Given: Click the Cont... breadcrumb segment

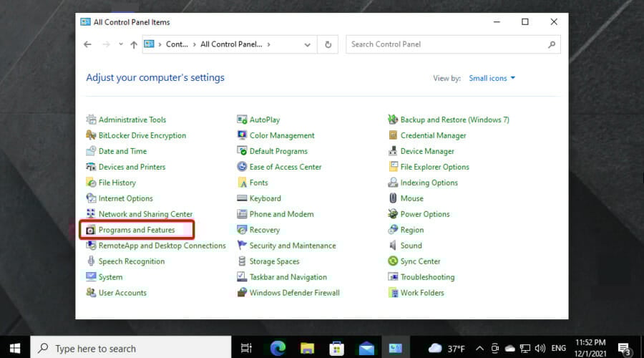Looking at the screenshot, I should coord(177,44).
